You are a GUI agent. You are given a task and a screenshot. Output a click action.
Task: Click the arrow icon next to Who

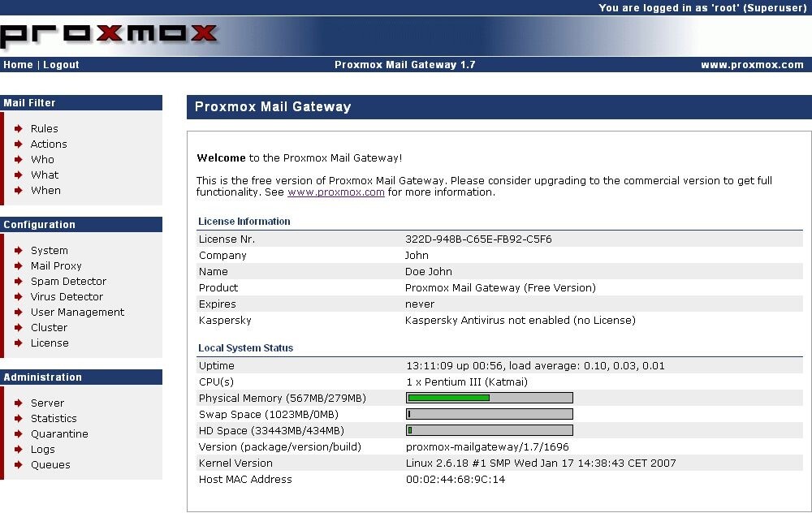(18, 159)
